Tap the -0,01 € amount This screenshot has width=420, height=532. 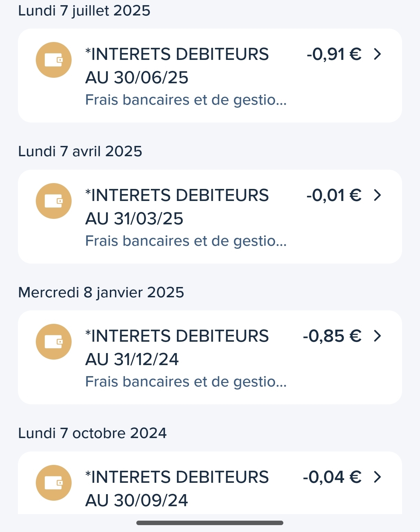pyautogui.click(x=334, y=195)
